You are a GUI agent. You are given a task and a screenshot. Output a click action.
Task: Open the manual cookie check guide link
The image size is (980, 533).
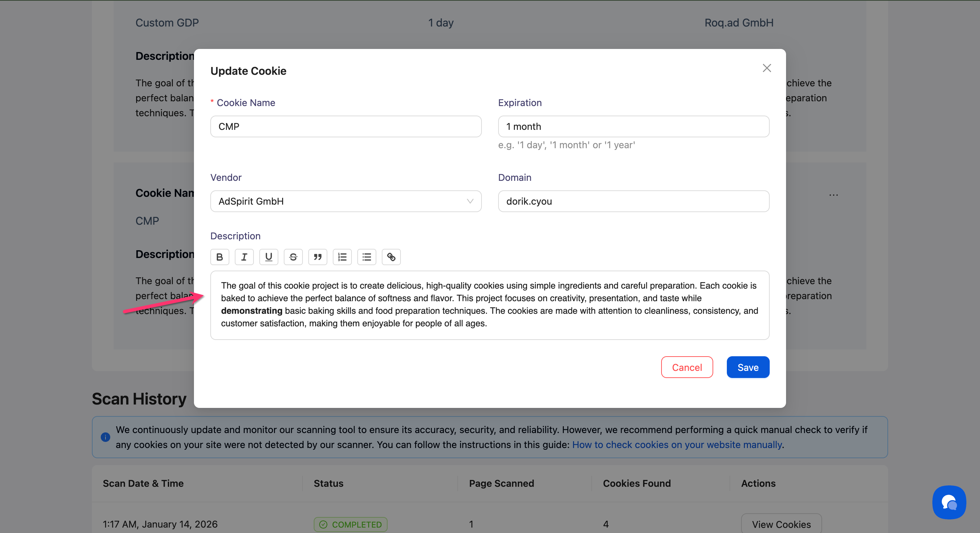coord(677,444)
